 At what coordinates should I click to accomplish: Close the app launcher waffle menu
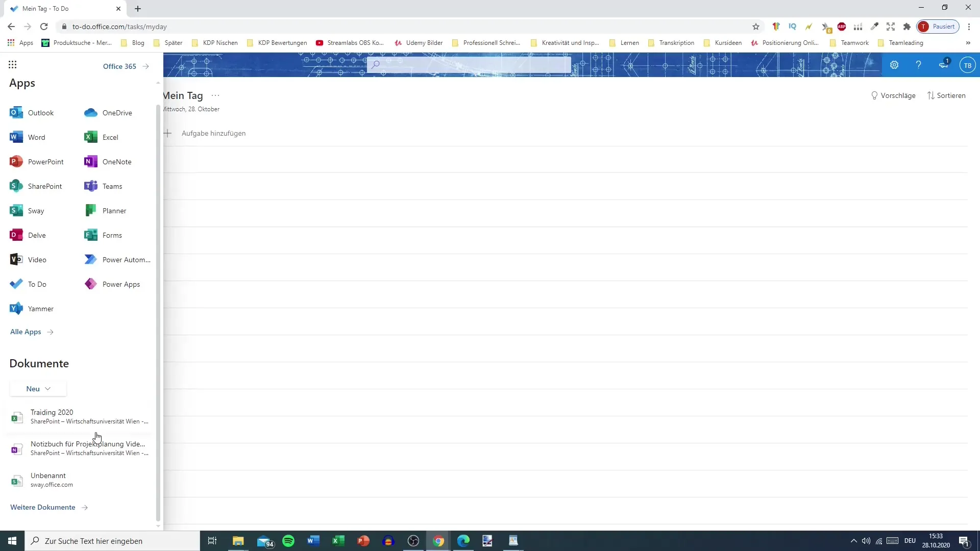(x=13, y=64)
